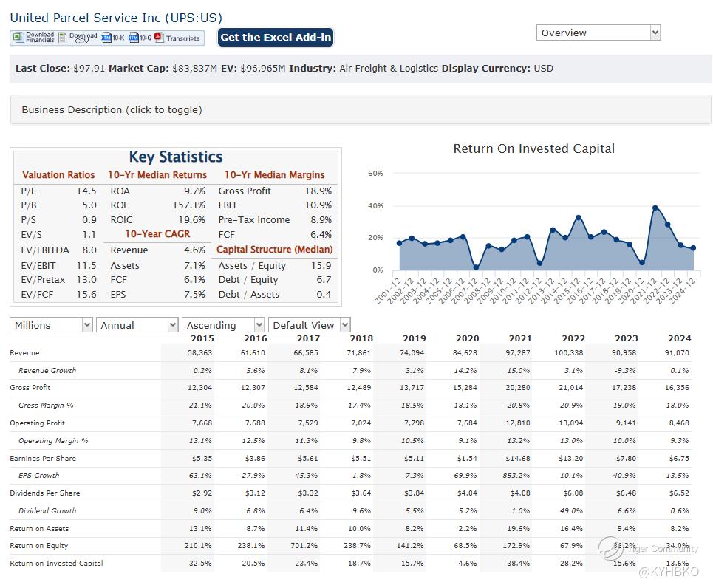Click the Download CSV file icon

(63, 38)
